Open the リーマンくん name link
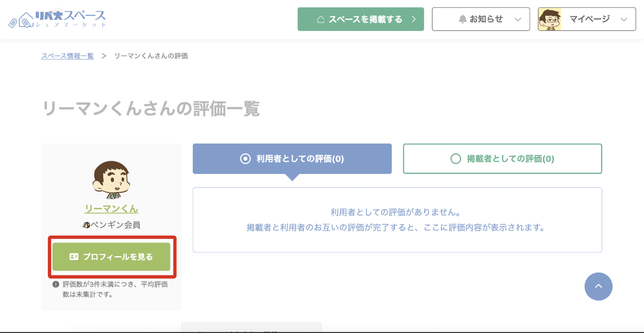 (x=111, y=209)
